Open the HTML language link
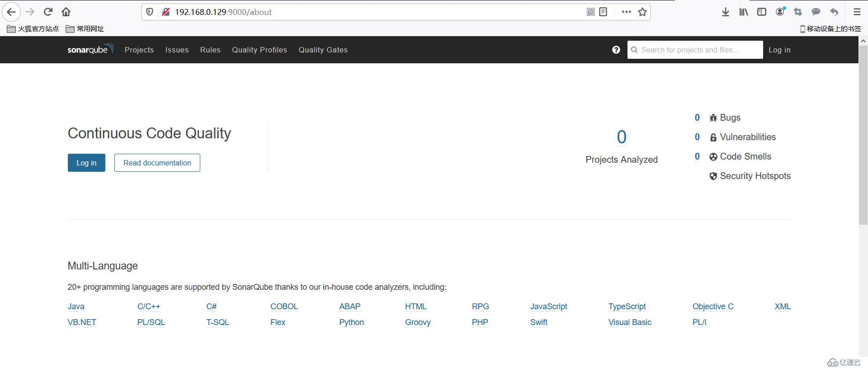The width and height of the screenshot is (868, 368). (x=416, y=307)
